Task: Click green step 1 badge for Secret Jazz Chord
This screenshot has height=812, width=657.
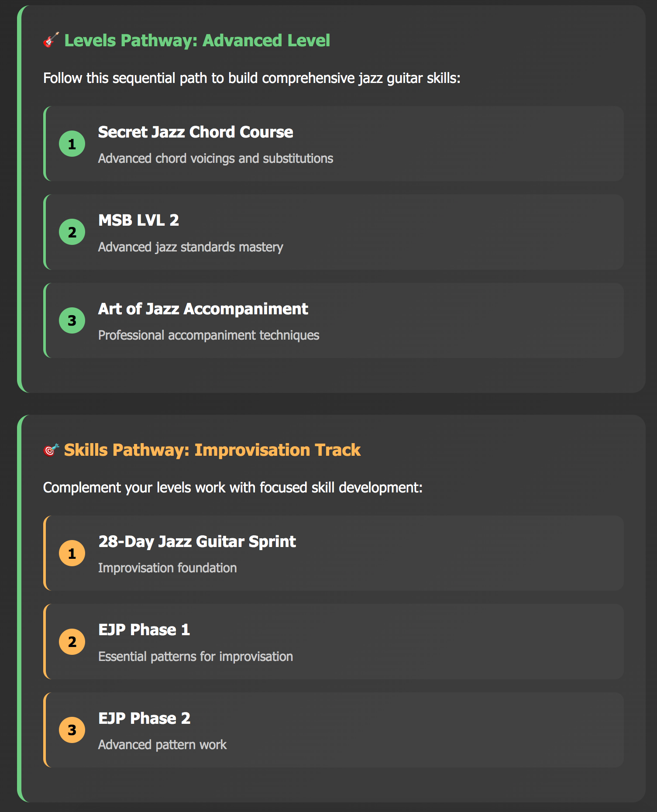Action: (72, 144)
